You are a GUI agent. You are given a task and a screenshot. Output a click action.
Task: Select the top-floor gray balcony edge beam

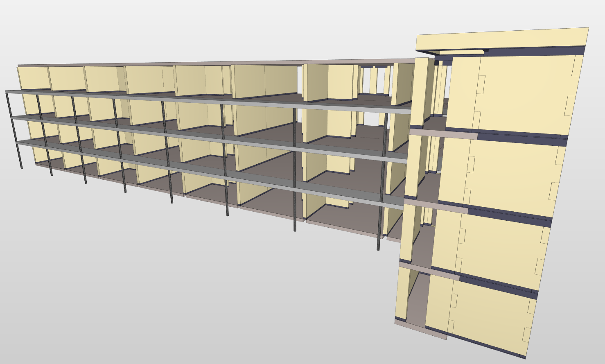[x=205, y=101]
